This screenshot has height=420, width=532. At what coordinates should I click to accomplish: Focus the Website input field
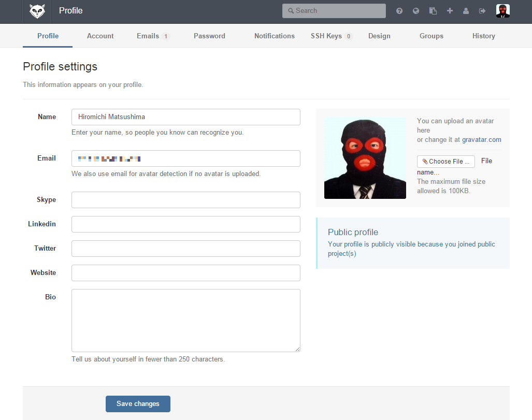(186, 273)
